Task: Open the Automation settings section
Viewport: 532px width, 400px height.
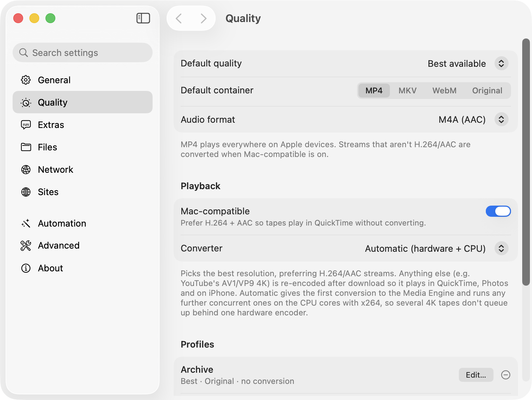Action: coord(83,223)
